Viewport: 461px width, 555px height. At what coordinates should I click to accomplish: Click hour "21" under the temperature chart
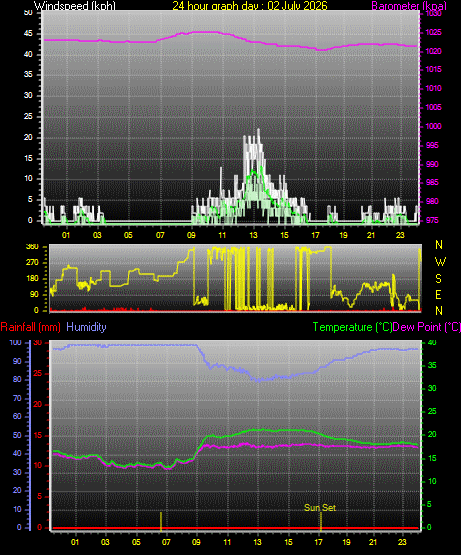point(373,542)
